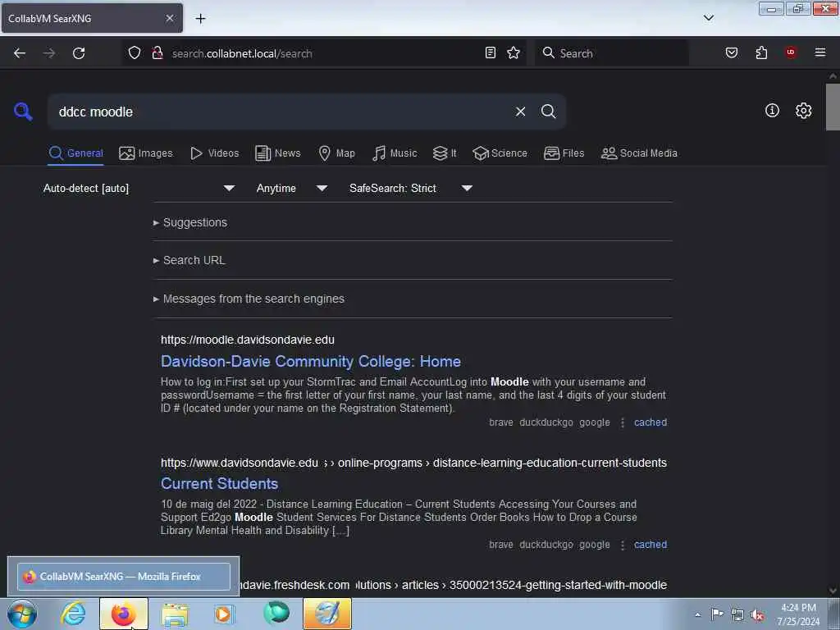
Task: Go back to previous page
Action: (20, 53)
